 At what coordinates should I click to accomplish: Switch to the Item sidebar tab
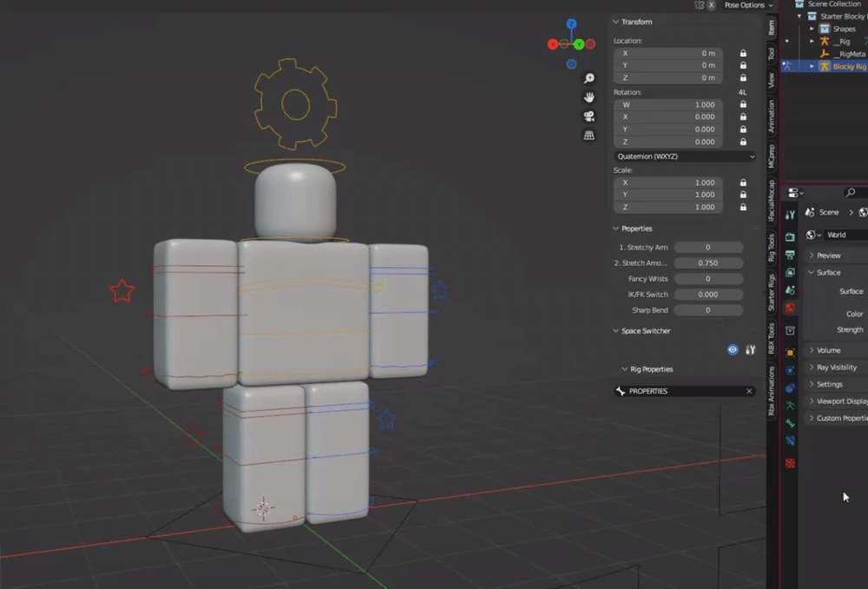coord(772,28)
